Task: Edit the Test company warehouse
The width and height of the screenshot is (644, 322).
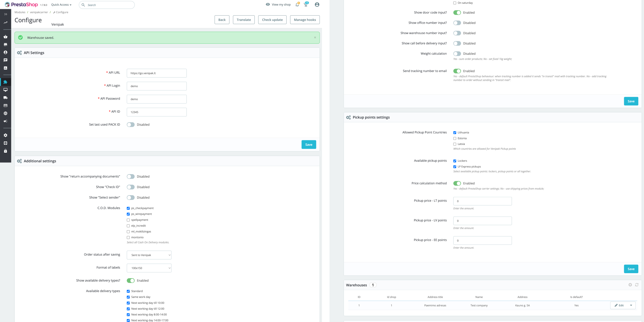Action: click(x=619, y=305)
